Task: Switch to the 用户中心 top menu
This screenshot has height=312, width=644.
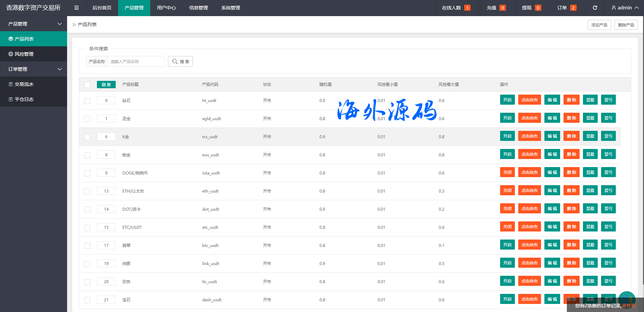Action: point(166,8)
